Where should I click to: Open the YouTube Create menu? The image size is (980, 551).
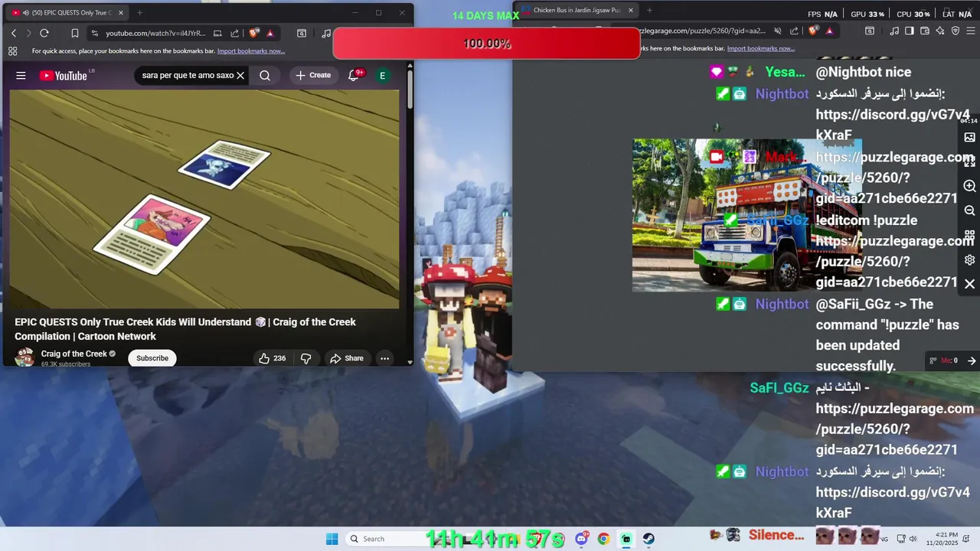(x=313, y=75)
